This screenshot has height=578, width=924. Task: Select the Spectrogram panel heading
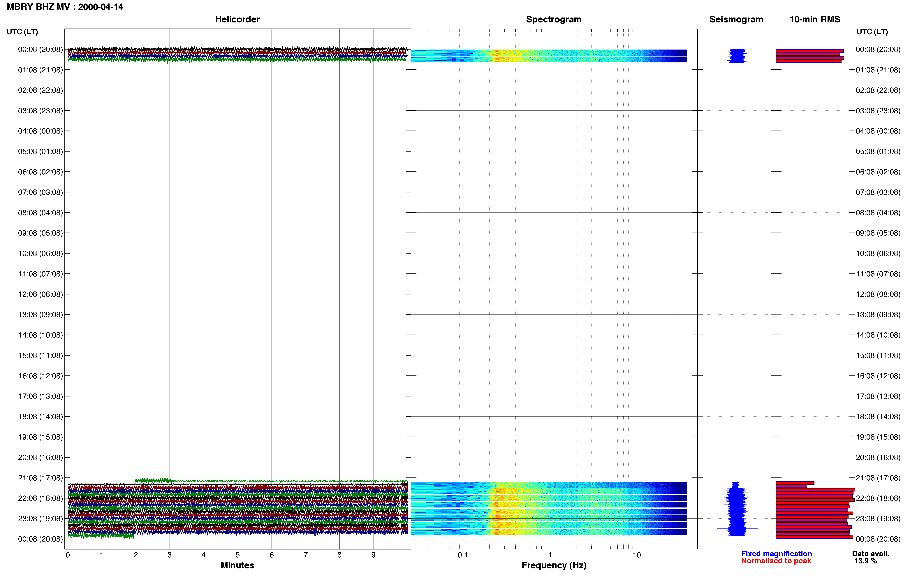tap(554, 20)
